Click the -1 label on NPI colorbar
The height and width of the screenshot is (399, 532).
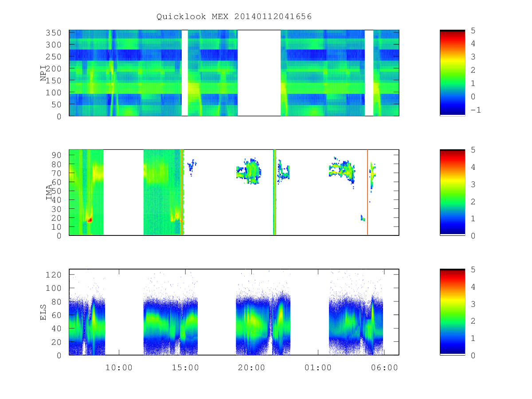click(475, 110)
